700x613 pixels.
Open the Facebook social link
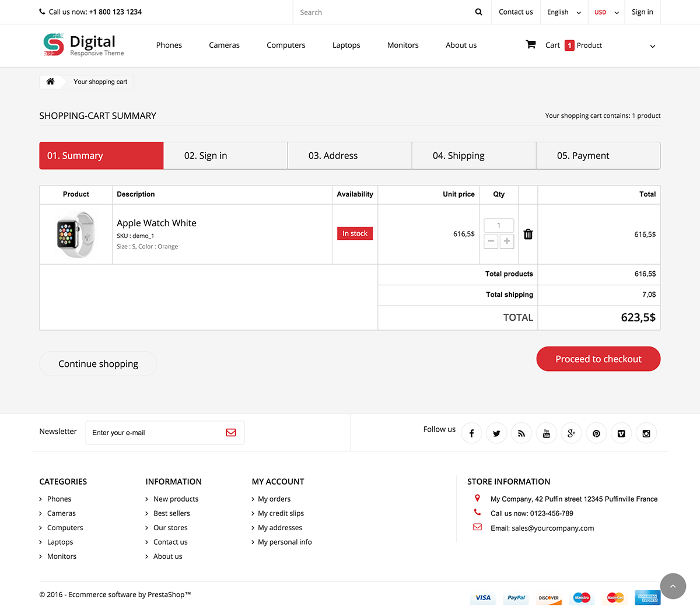point(471,433)
